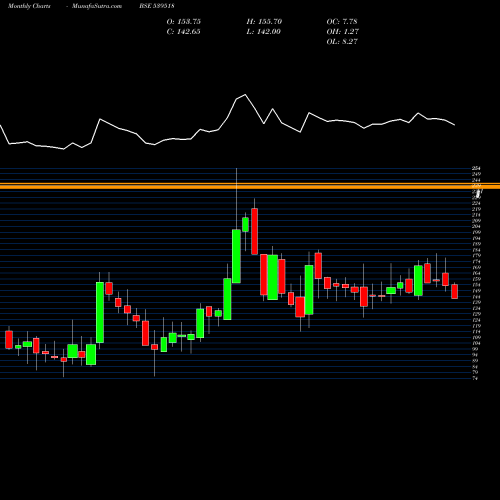Select the "OL: 8.27" readout
This screenshot has height=500, width=500.
click(x=342, y=42)
